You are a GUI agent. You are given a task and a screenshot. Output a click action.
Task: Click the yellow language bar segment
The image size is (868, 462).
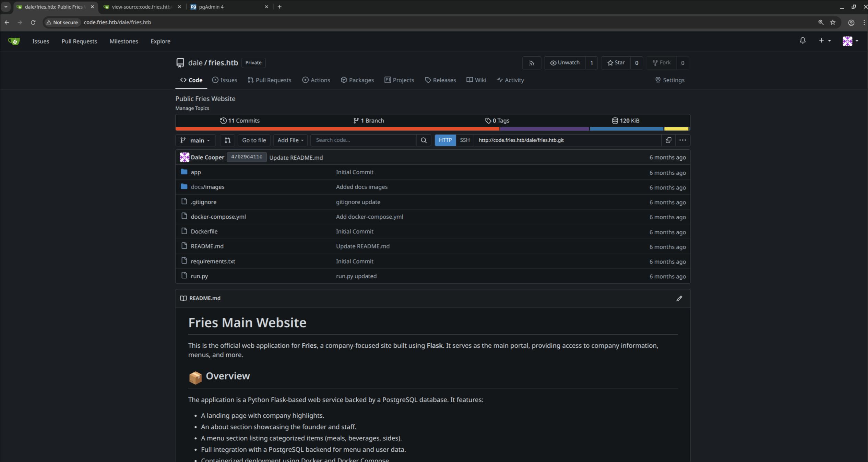click(x=676, y=129)
